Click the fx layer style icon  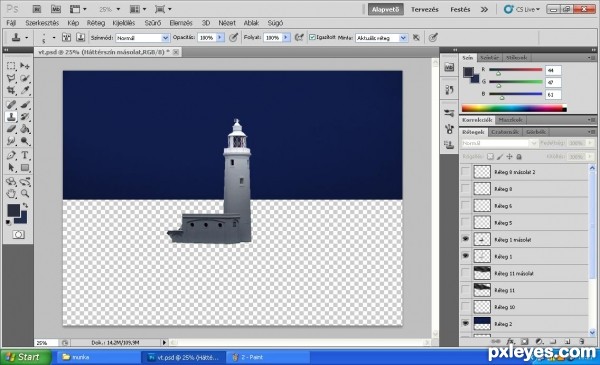(x=510, y=341)
